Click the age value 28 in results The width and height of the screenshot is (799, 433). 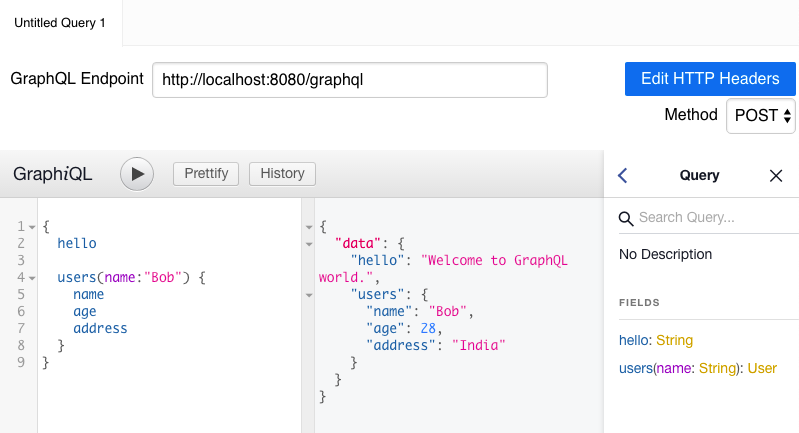point(428,329)
